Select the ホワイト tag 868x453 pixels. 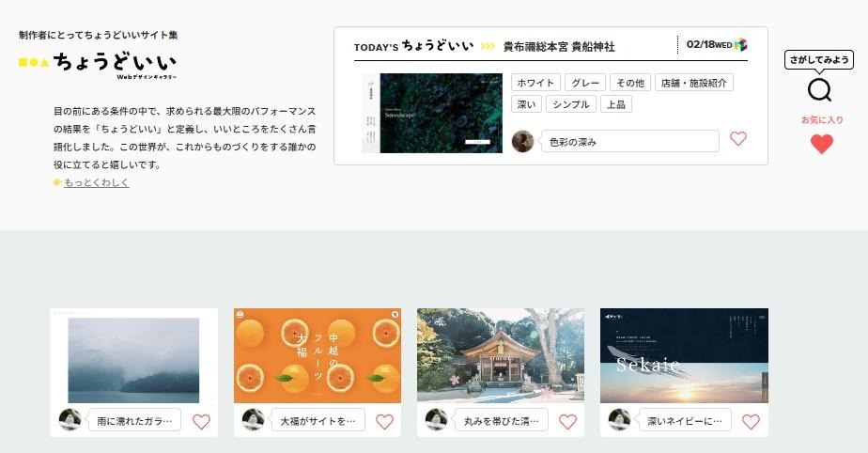tap(535, 83)
